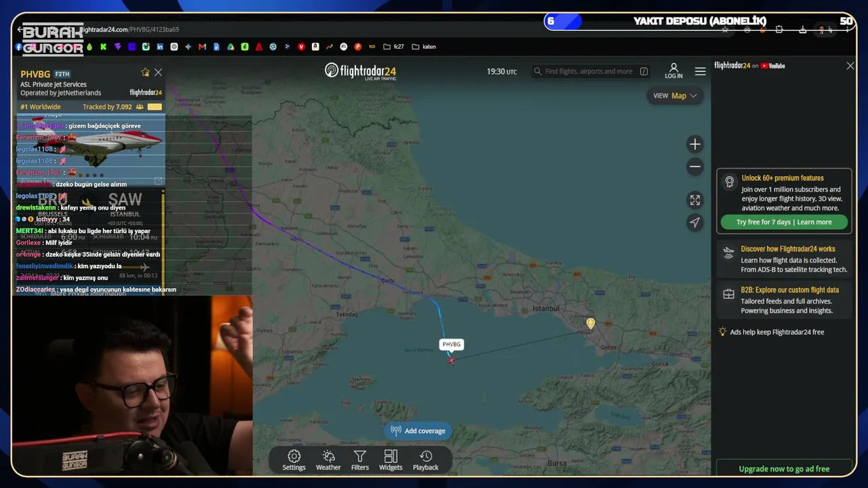Click the F2TH aircraft type badge
The height and width of the screenshot is (488, 868).
click(62, 74)
